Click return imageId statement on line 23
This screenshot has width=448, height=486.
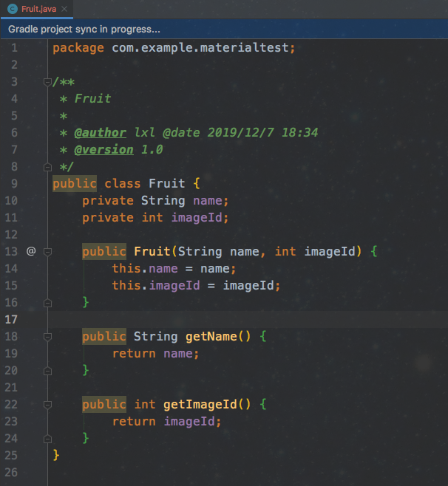[166, 422]
